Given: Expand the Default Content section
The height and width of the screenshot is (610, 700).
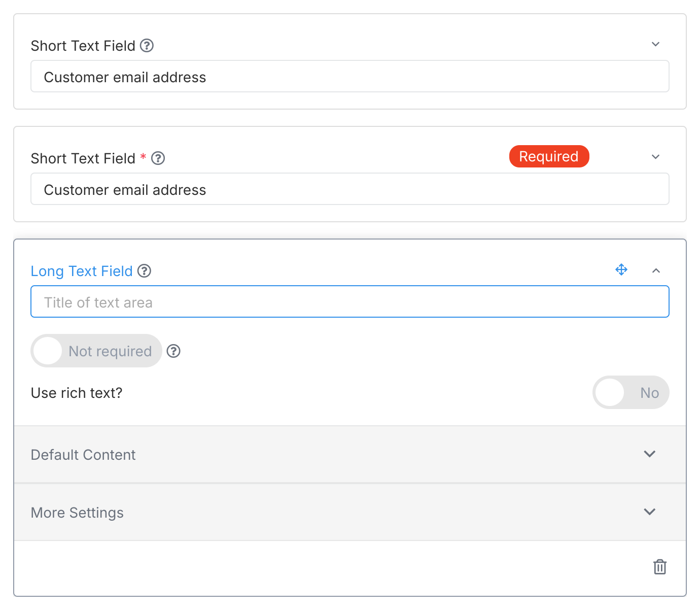Looking at the screenshot, I should (649, 454).
